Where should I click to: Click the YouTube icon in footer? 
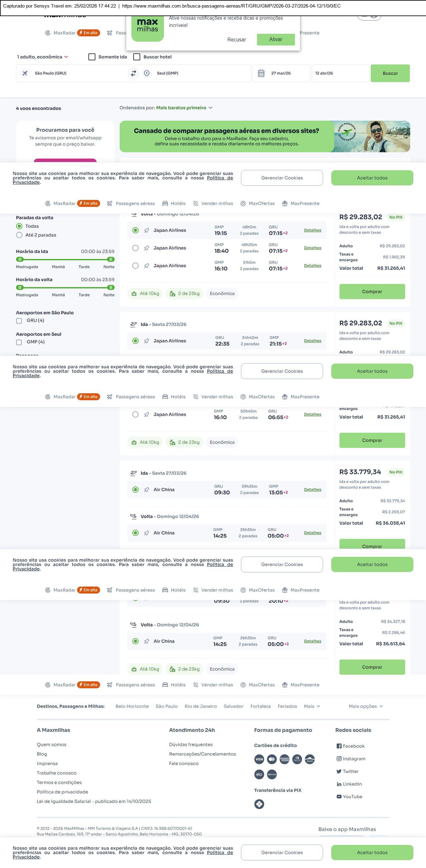point(339,797)
